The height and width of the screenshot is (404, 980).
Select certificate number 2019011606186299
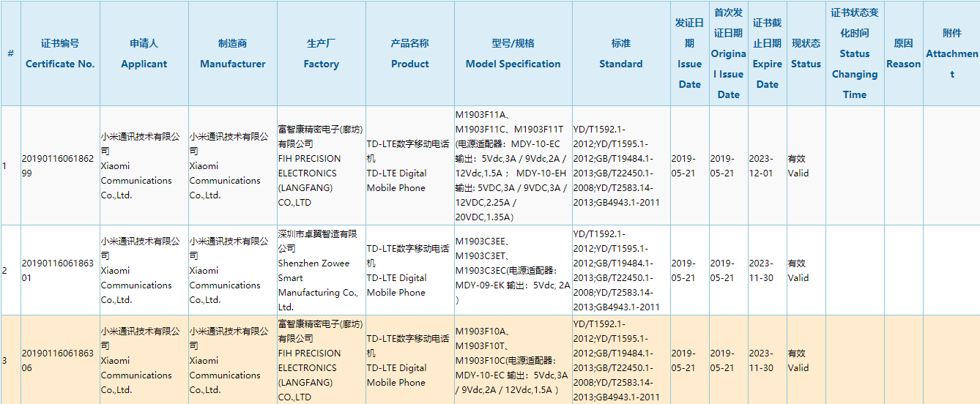coord(58,165)
